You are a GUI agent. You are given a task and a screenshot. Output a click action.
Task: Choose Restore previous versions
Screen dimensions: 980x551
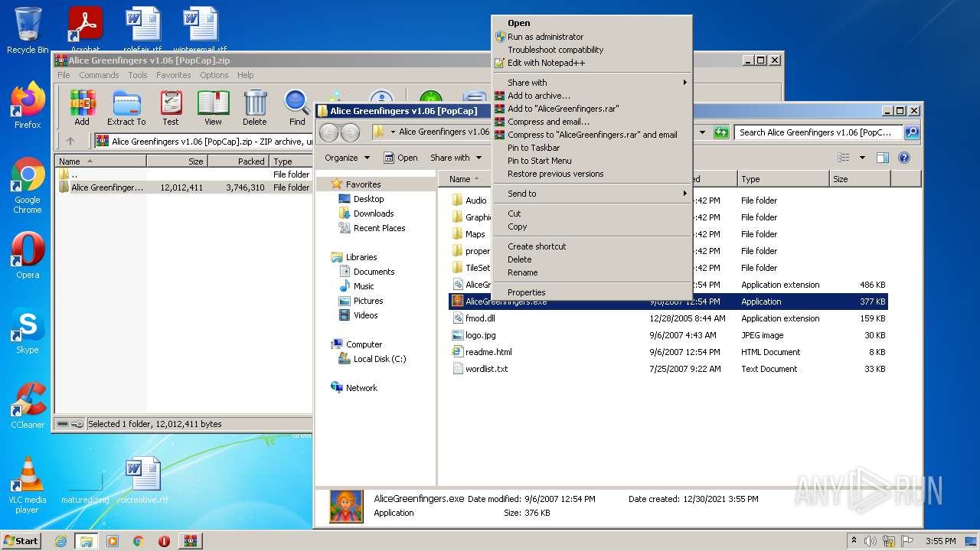click(x=555, y=174)
